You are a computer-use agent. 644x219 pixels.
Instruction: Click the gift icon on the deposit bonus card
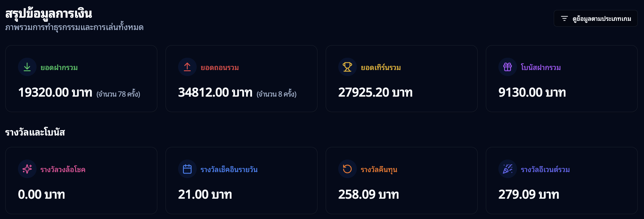point(507,67)
